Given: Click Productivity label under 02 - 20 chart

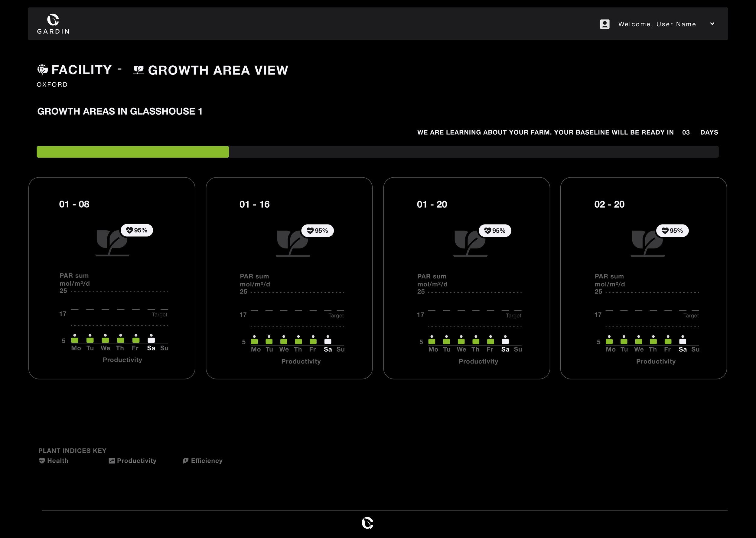Looking at the screenshot, I should [x=655, y=361].
